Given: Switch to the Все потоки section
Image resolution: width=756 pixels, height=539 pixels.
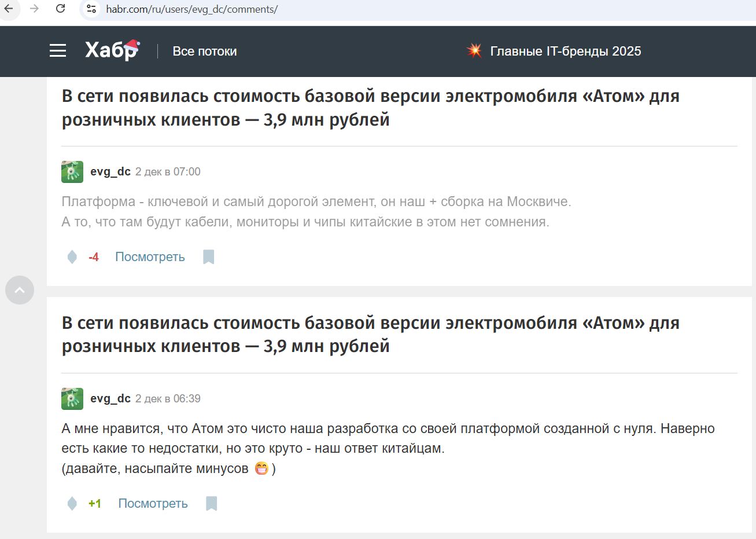Looking at the screenshot, I should (204, 51).
